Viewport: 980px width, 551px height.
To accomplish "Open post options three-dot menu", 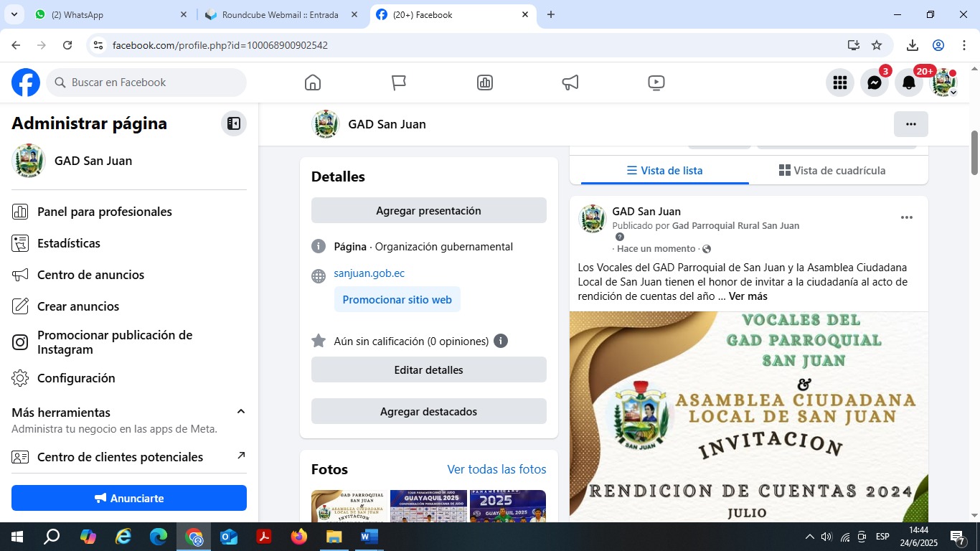I will (906, 217).
